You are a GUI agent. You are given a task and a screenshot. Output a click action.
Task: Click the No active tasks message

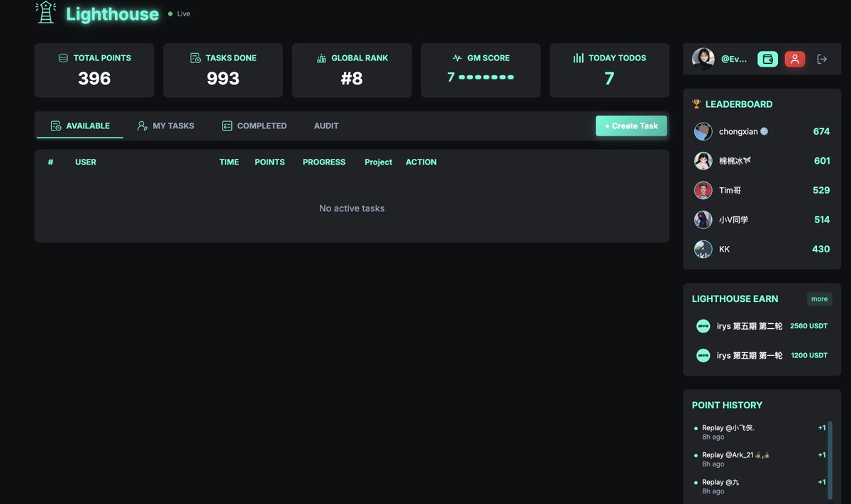(x=352, y=208)
